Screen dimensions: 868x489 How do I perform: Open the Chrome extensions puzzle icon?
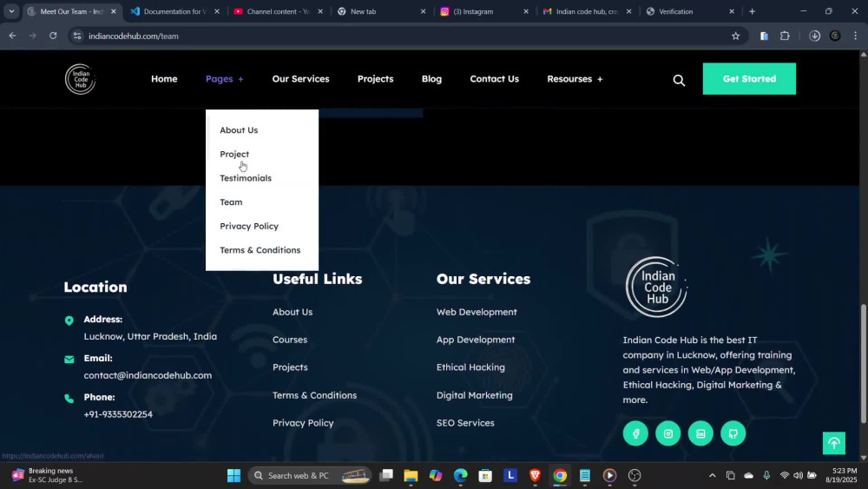[x=785, y=36]
